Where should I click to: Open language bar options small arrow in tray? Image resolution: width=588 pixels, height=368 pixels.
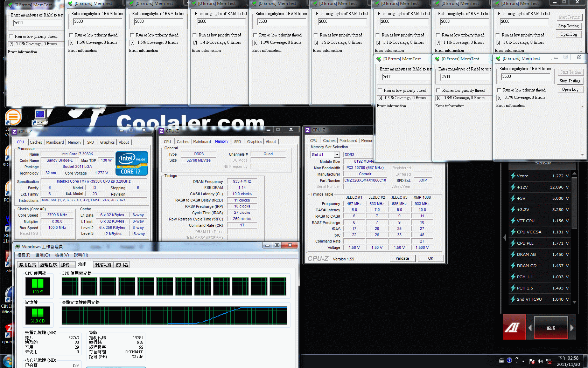(x=517, y=362)
